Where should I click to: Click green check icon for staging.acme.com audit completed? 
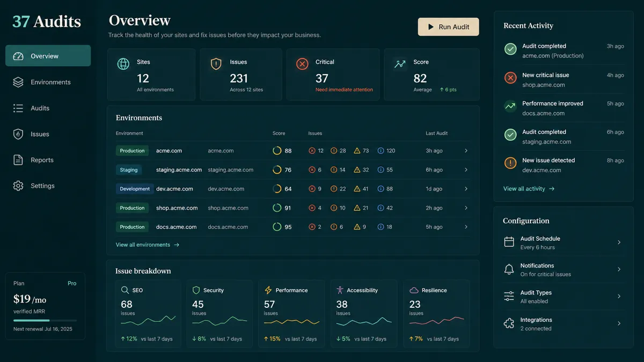point(510,135)
